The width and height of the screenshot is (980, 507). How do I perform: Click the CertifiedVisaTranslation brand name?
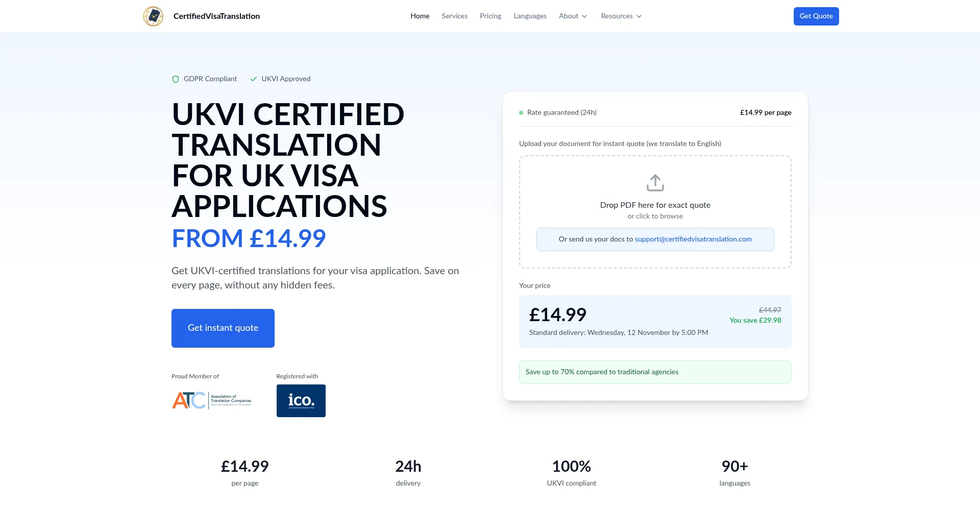[216, 16]
